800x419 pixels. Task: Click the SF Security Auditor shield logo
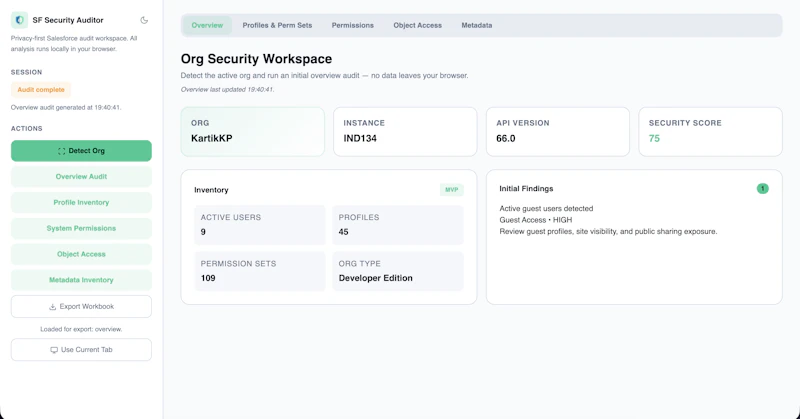pos(19,20)
